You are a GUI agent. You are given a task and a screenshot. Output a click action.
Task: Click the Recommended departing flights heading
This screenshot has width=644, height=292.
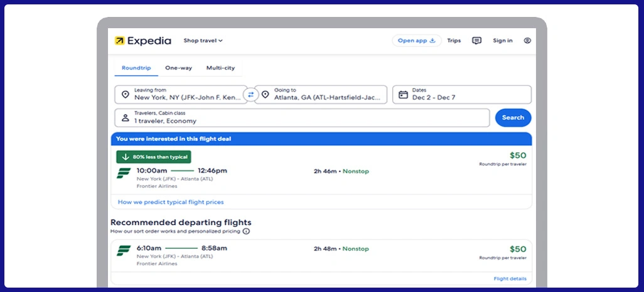tap(181, 222)
